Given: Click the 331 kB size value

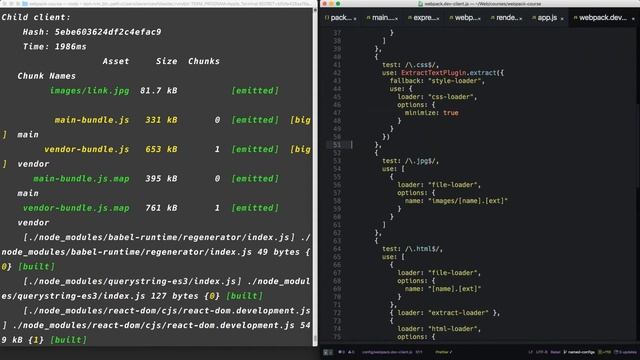Looking at the screenshot, I should click(161, 120).
